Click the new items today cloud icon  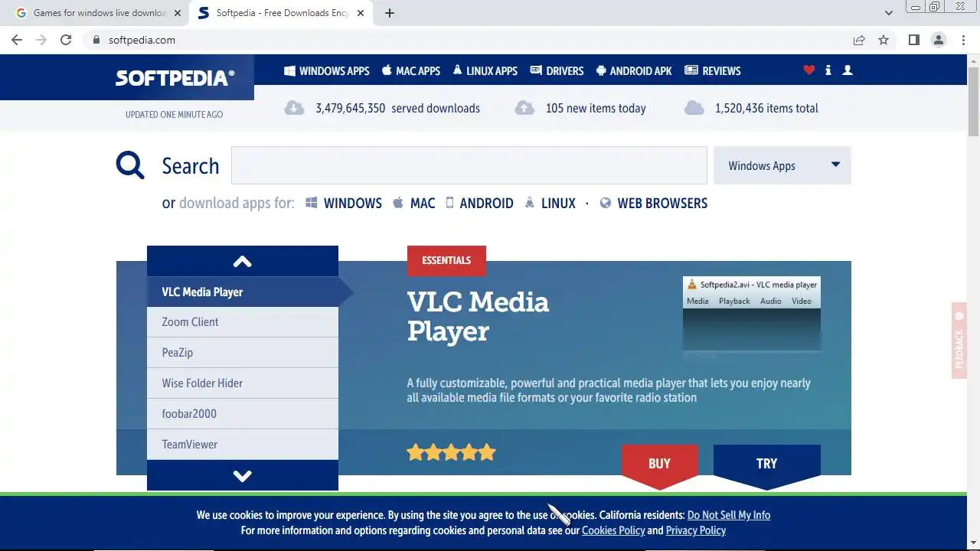[x=524, y=108]
